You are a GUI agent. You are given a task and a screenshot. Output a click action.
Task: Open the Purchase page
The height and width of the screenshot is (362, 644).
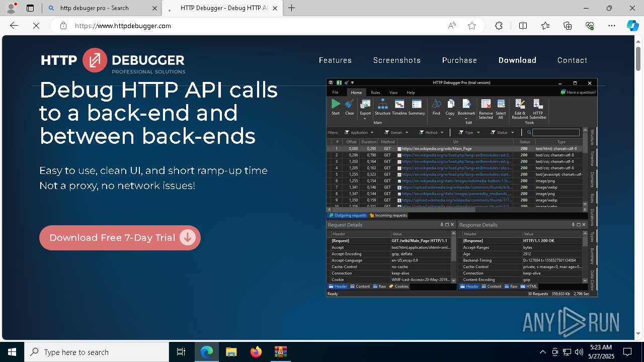click(459, 60)
